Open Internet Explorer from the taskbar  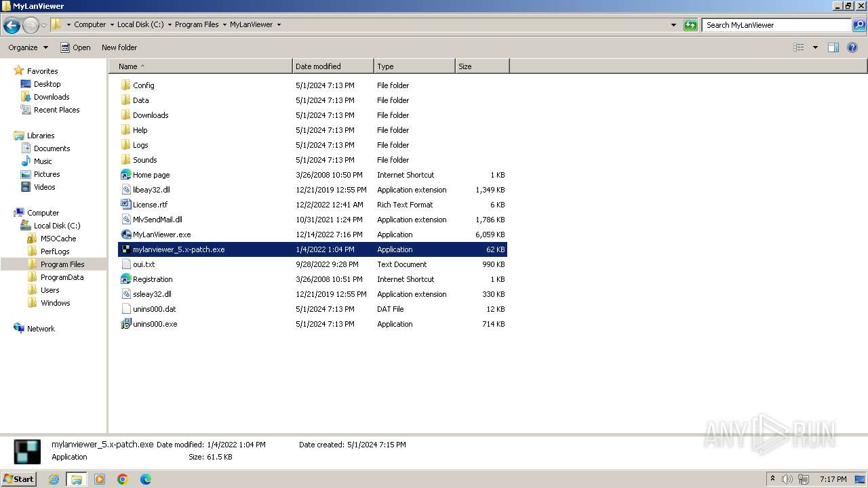tap(54, 479)
